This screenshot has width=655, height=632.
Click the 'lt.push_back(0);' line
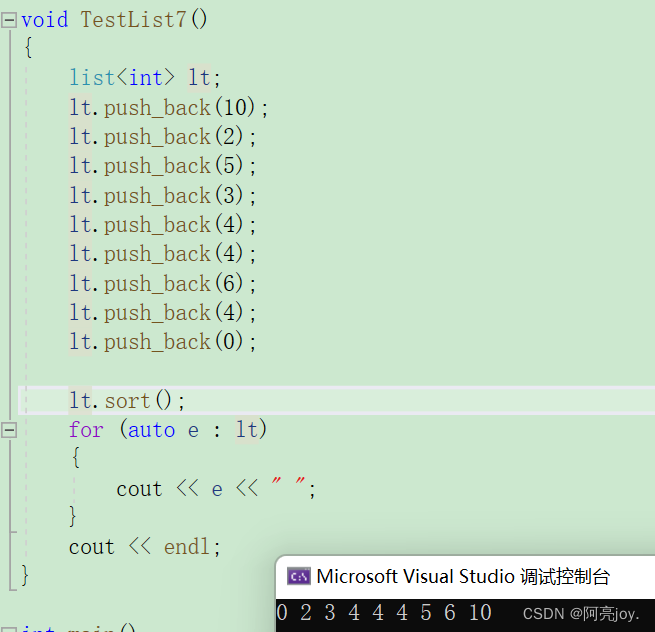point(162,342)
